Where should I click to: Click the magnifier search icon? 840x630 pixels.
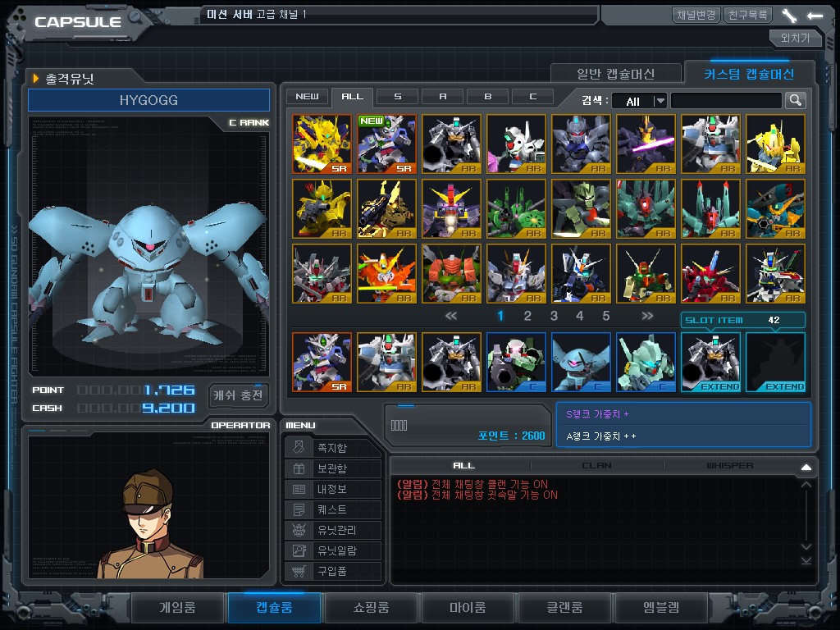coord(796,100)
